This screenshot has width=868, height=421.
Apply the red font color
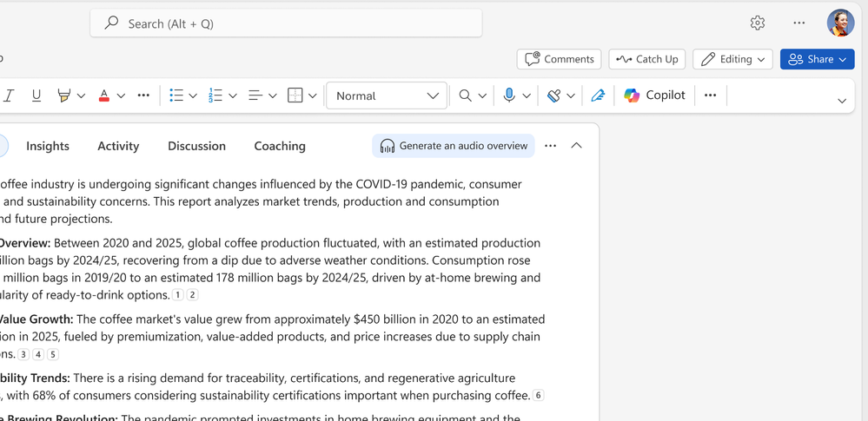(104, 95)
